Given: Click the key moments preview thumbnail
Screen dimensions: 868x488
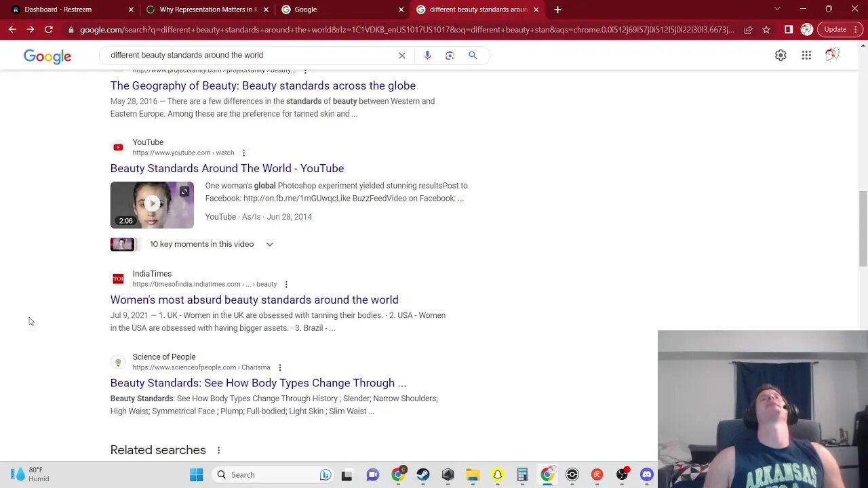Looking at the screenshot, I should pos(123,244).
